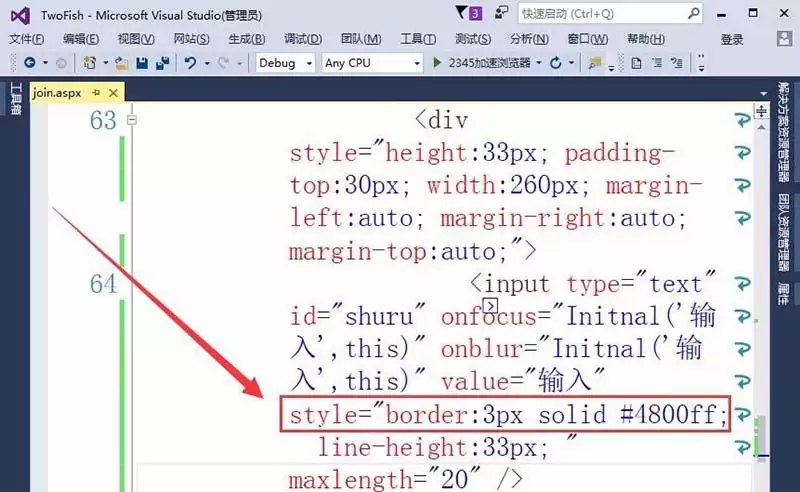800x492 pixels.
Task: Switch to the join.aspx document tab
Action: 57,92
